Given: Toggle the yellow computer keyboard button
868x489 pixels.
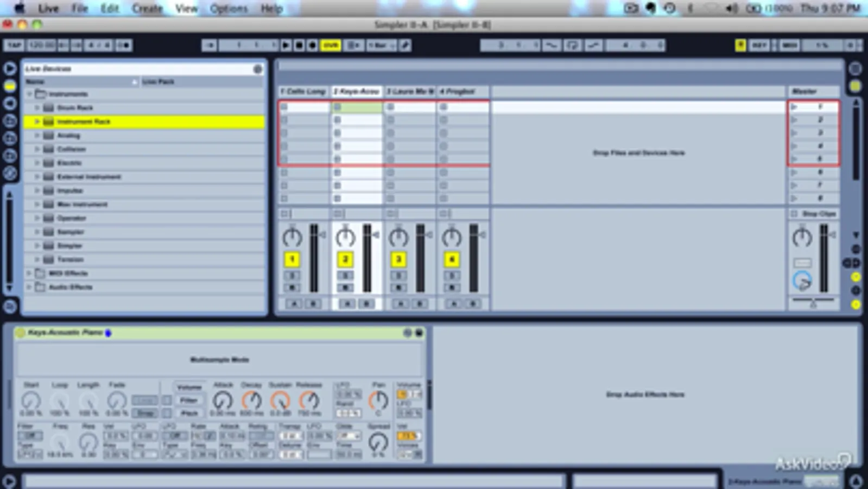Looking at the screenshot, I should tap(740, 46).
